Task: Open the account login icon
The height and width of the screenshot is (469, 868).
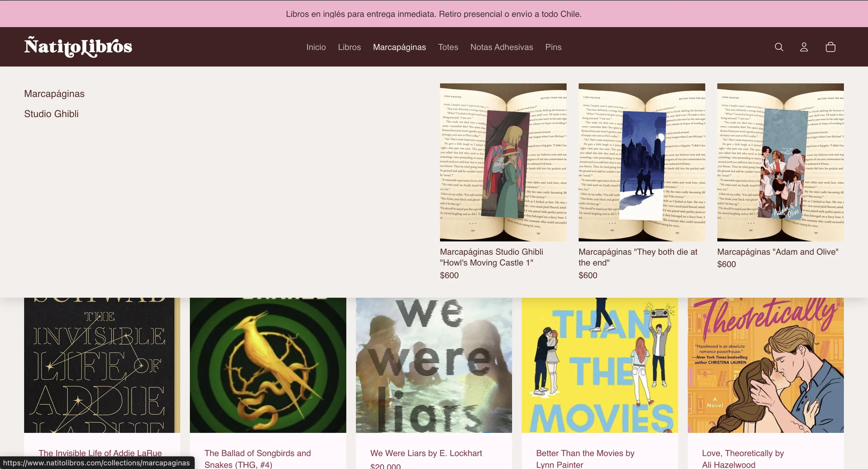Action: tap(804, 47)
